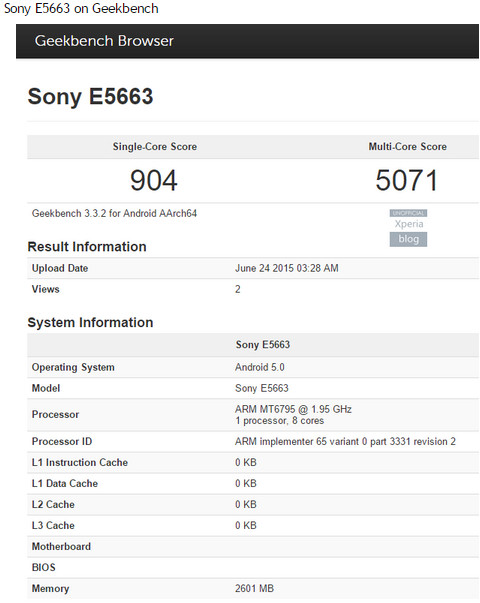The width and height of the screenshot is (480, 603).
Task: Click the Motherboard row label
Action: click(x=61, y=546)
